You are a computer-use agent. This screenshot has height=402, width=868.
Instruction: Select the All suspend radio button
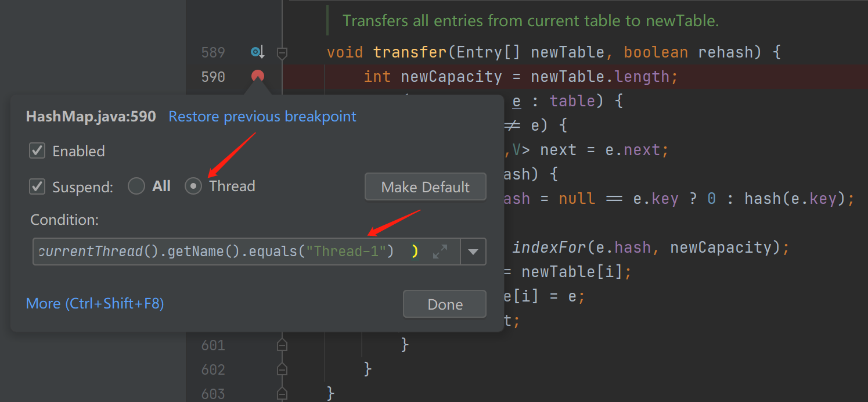[x=136, y=186]
